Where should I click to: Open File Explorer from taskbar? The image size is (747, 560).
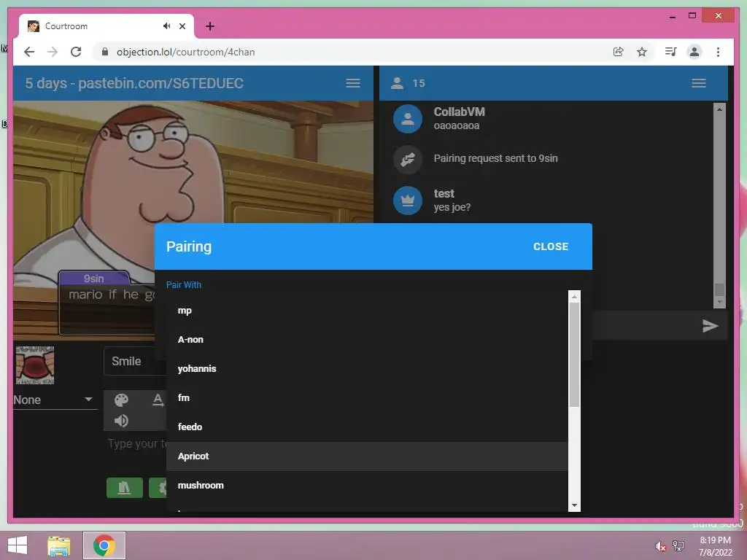pos(59,545)
